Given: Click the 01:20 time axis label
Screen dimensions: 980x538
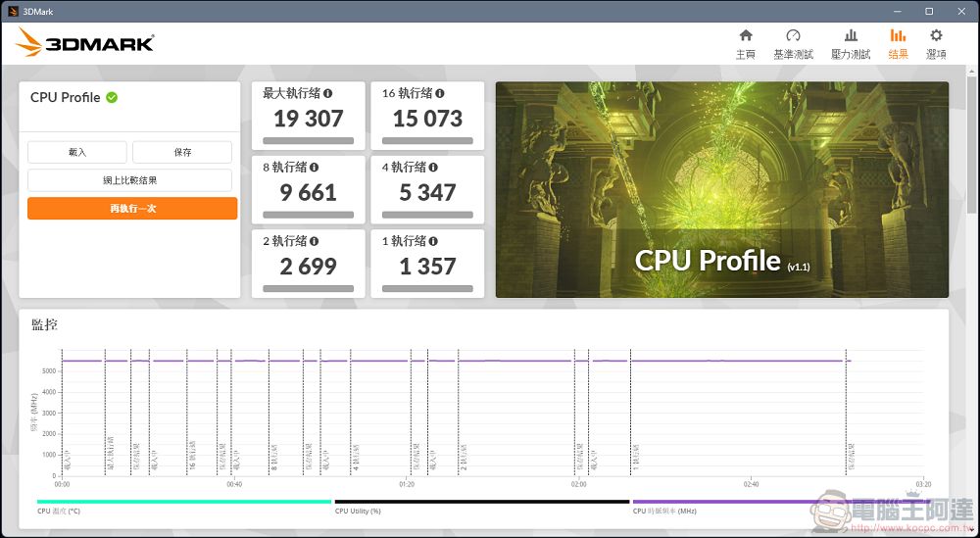Looking at the screenshot, I should click(x=407, y=484).
